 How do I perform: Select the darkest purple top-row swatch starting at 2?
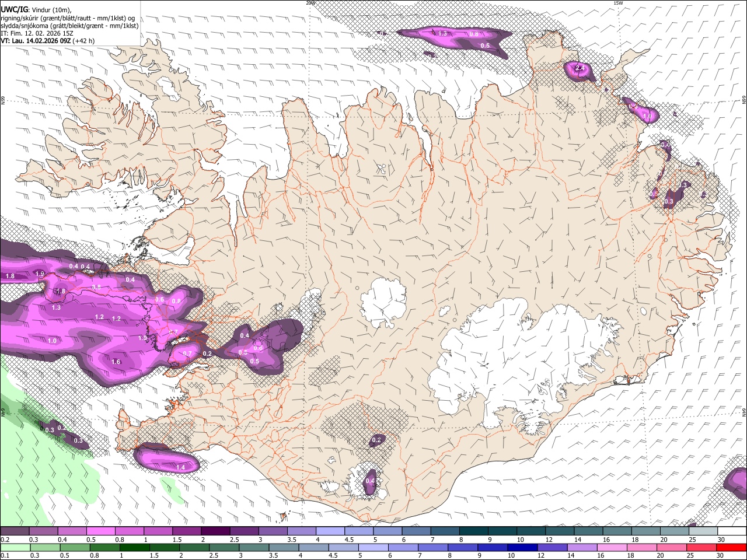point(215,531)
